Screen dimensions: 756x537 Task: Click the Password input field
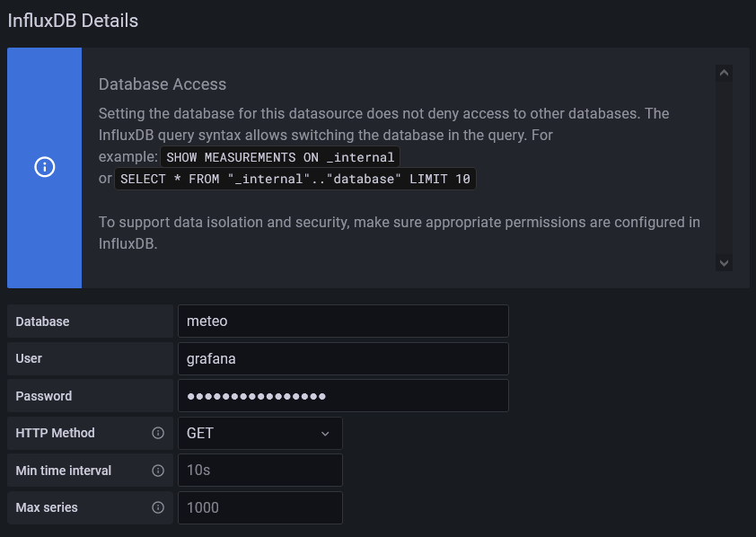pos(343,395)
